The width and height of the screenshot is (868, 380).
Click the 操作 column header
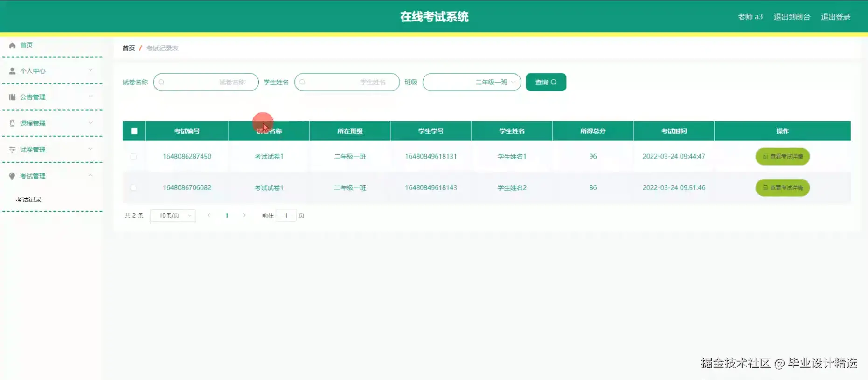click(783, 131)
